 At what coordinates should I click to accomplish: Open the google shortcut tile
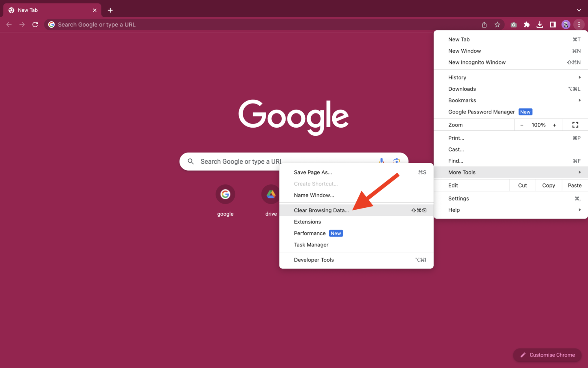(225, 195)
